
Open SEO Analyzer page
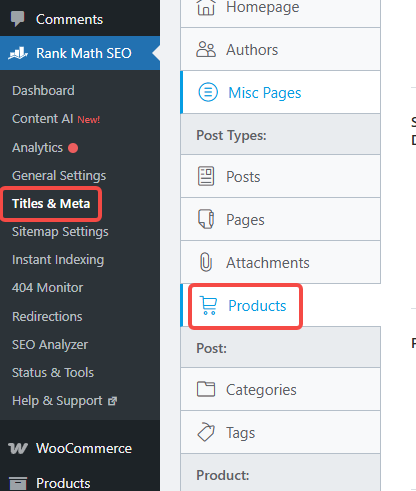50,345
